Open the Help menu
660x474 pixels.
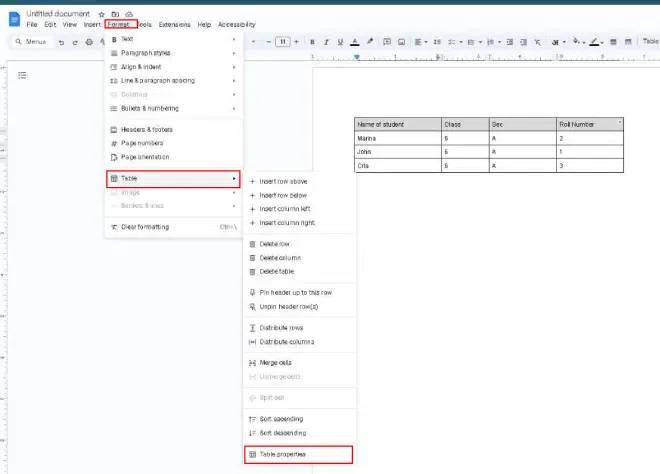(x=204, y=24)
